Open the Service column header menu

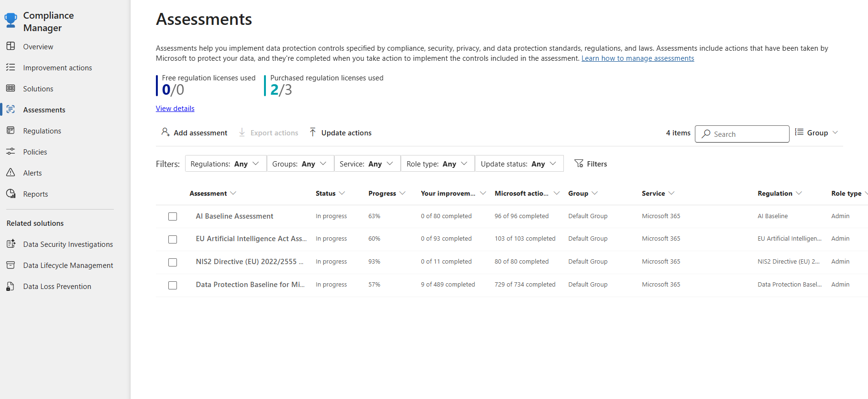(658, 193)
